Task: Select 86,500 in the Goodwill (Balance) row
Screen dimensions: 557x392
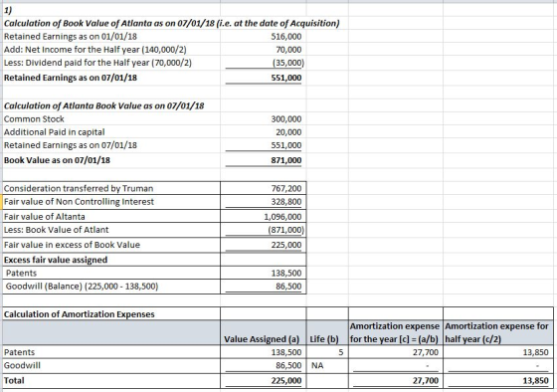Action: coord(288,287)
